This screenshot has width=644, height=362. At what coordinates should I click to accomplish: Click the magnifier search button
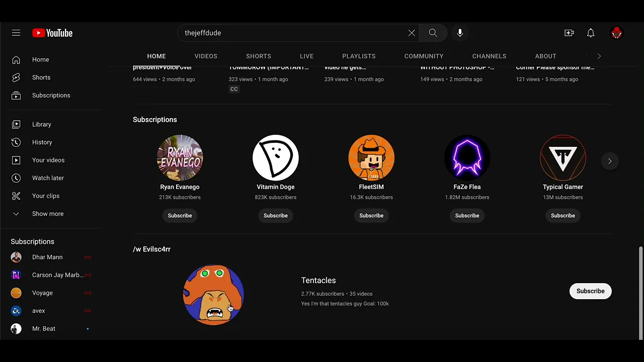coord(433,33)
